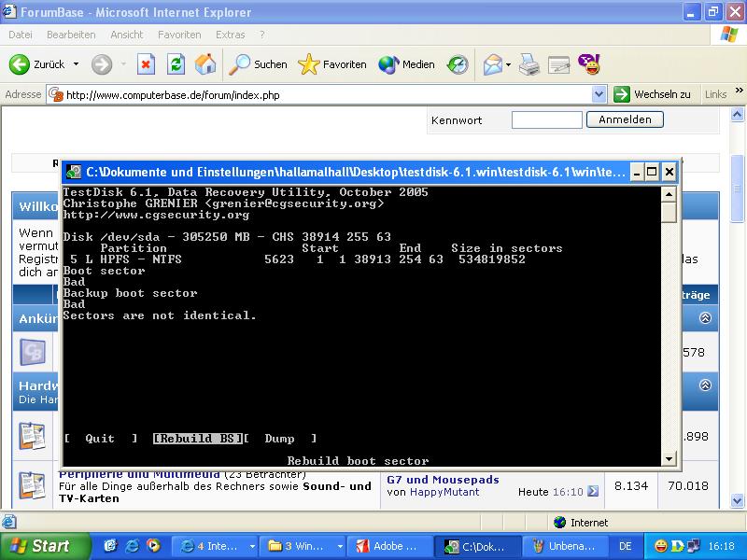Open the Extras menu
Viewport: 747px width, 560px height.
coord(230,35)
